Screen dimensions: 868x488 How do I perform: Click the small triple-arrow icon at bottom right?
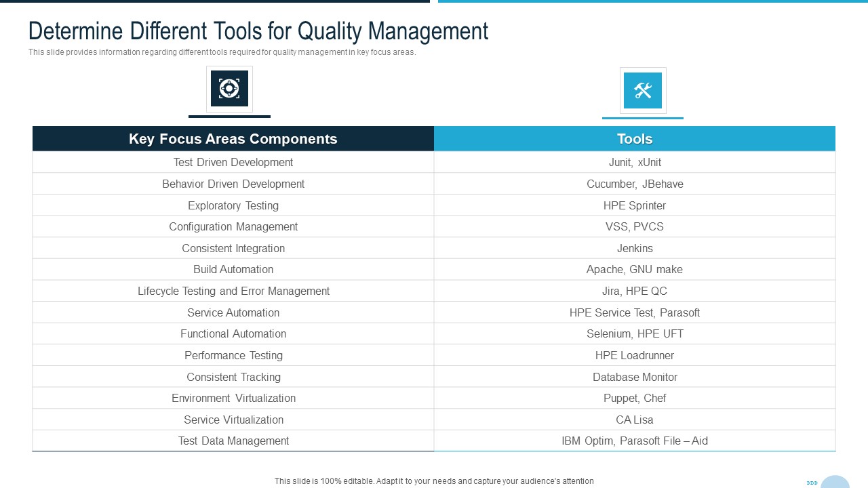click(812, 483)
